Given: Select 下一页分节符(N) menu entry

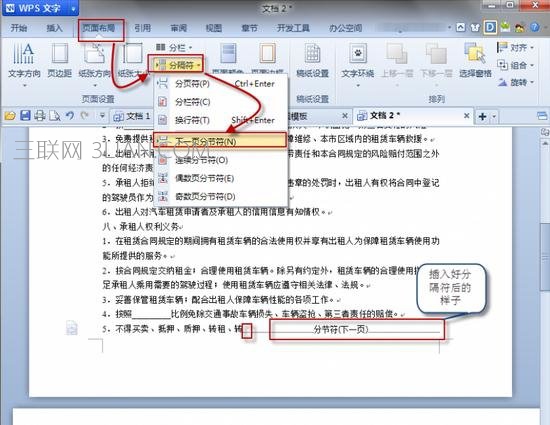Looking at the screenshot, I should 220,141.
